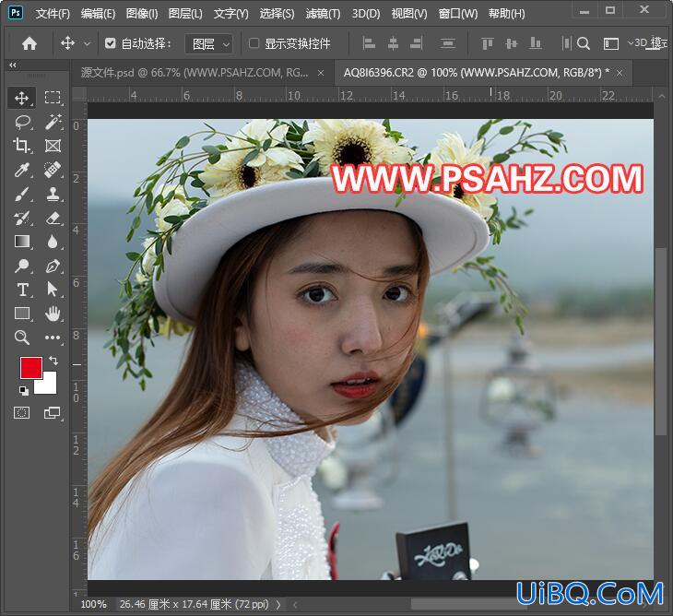Viewport: 673px width, 616px height.
Task: Pick the Magic Wand tool
Action: click(x=53, y=122)
